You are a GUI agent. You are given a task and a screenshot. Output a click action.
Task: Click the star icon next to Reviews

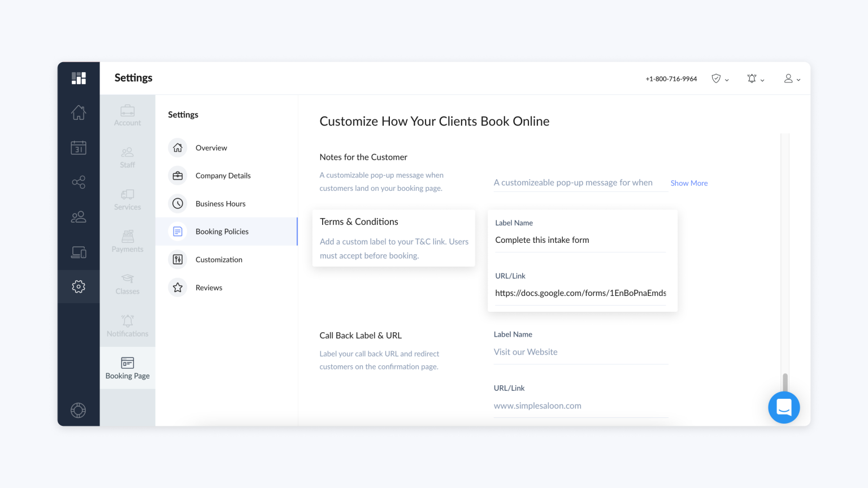pos(177,287)
